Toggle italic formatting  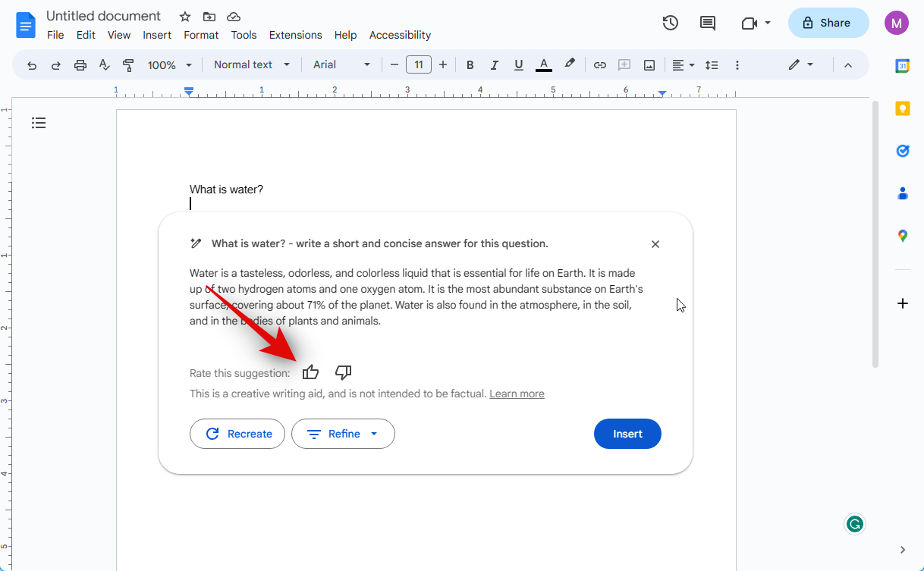pos(494,65)
